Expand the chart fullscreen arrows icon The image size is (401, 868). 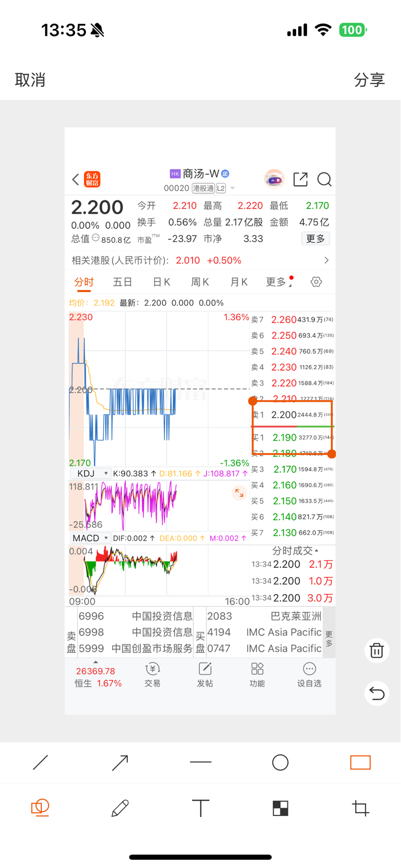point(239,493)
